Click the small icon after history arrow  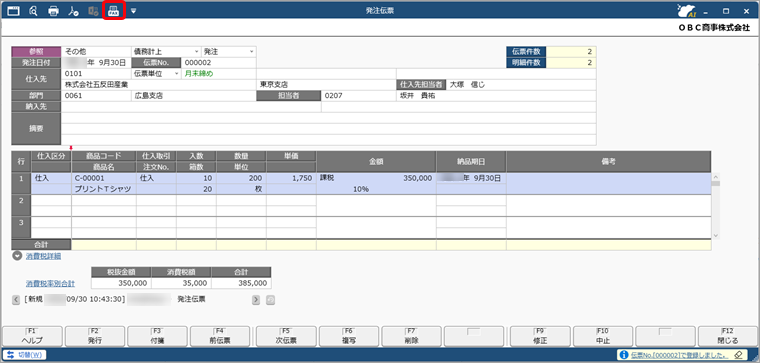click(270, 300)
